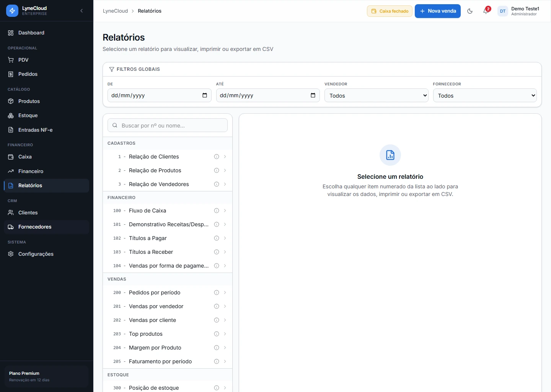
Task: View info icon for Vendas por vendedor
Action: pos(217,306)
